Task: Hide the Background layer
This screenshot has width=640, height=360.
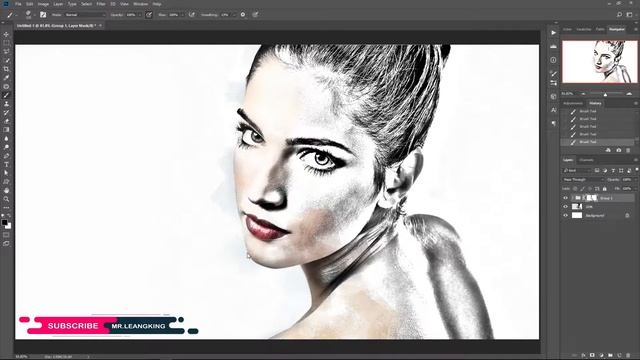Action: tap(566, 215)
